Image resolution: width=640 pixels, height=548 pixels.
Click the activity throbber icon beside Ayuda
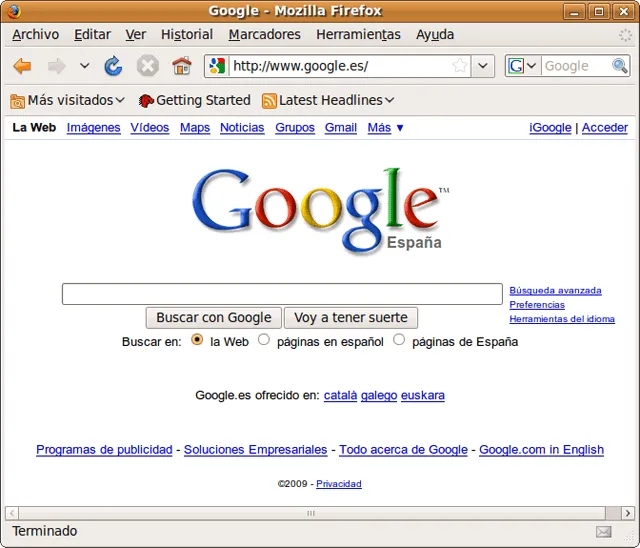[625, 35]
